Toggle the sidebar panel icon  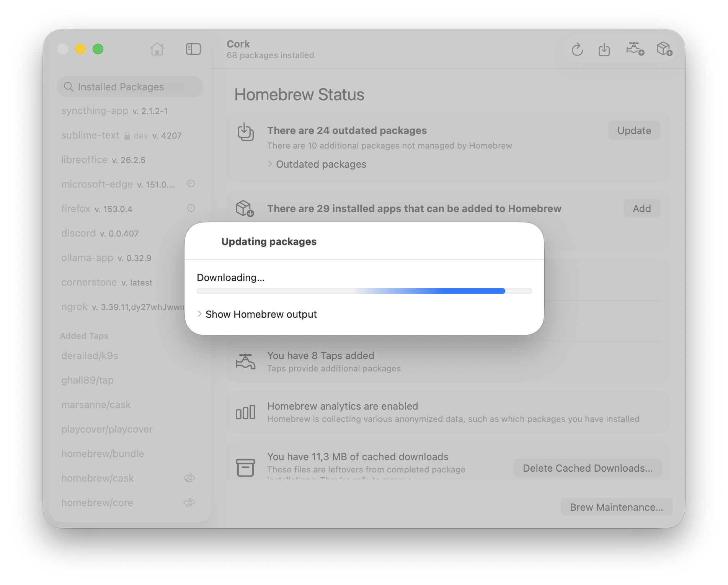pos(193,49)
